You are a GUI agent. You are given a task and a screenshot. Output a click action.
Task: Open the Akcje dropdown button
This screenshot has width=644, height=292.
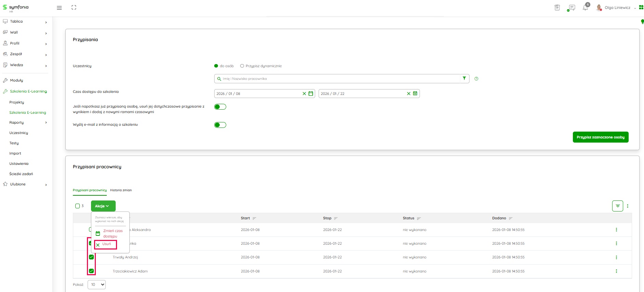coord(103,206)
